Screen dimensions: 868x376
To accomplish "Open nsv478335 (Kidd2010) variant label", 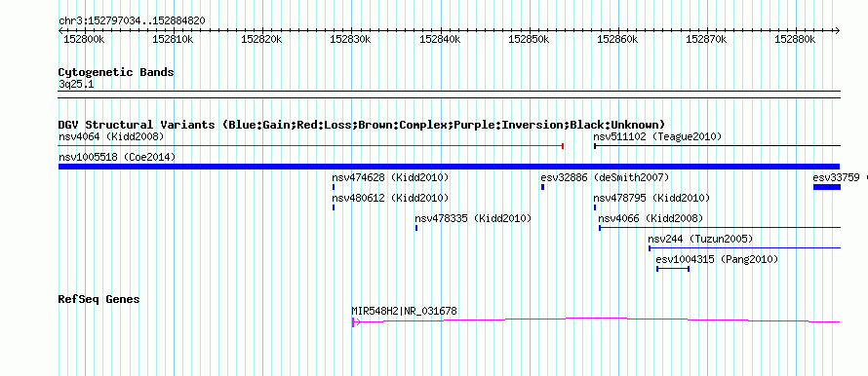I will point(473,218).
